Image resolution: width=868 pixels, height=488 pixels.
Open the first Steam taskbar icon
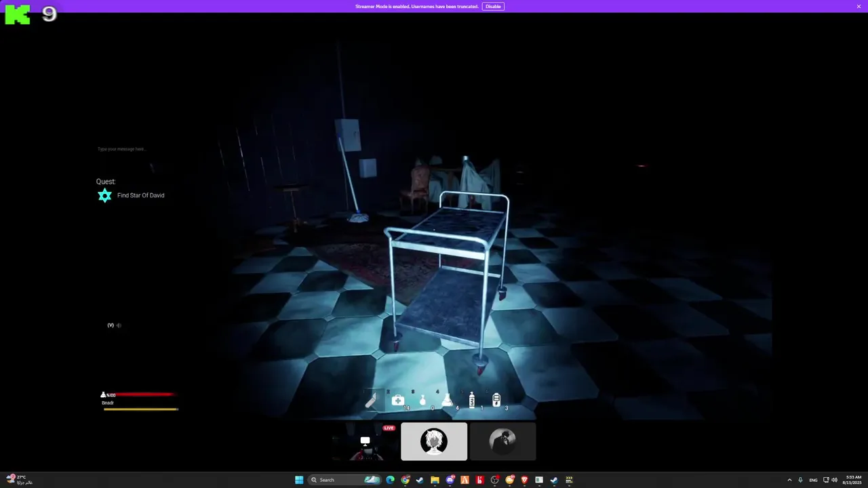pyautogui.click(x=420, y=480)
